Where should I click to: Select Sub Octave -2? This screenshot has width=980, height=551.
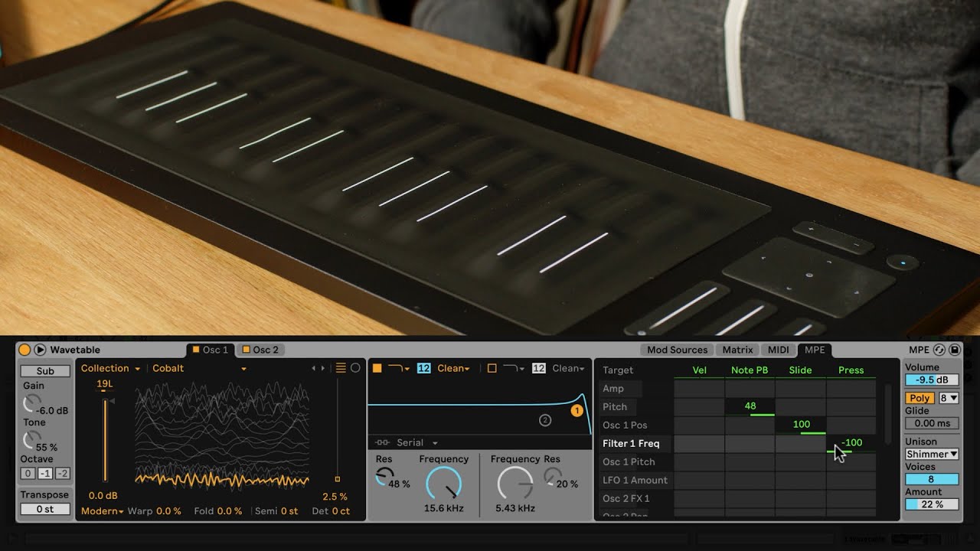click(62, 474)
